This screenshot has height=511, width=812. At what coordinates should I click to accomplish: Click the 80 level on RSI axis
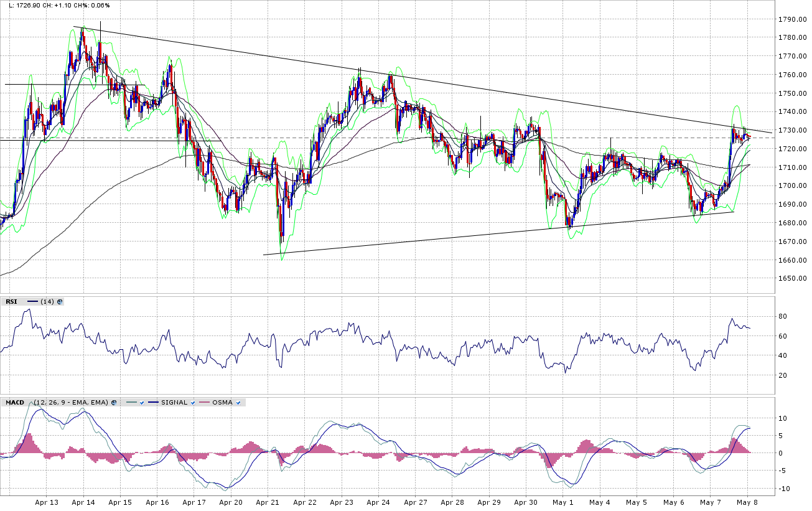783,317
